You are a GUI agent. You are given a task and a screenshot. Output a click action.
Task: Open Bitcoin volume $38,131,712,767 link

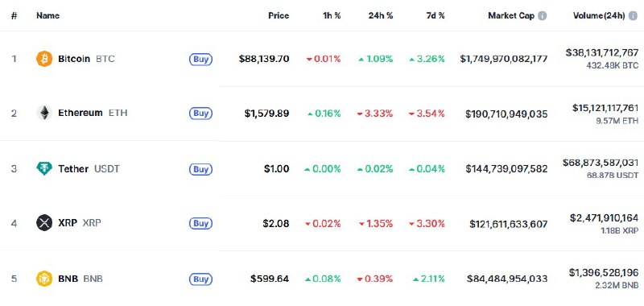pyautogui.click(x=601, y=52)
